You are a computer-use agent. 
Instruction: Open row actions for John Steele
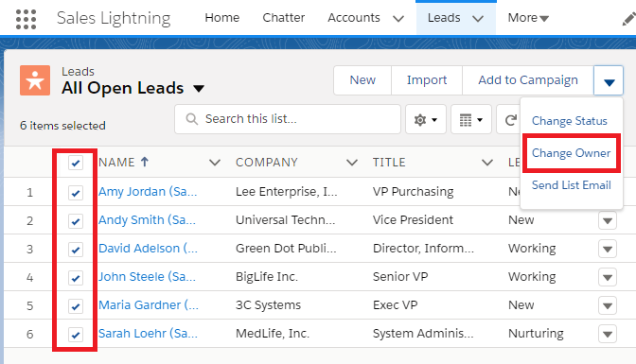pos(608,277)
